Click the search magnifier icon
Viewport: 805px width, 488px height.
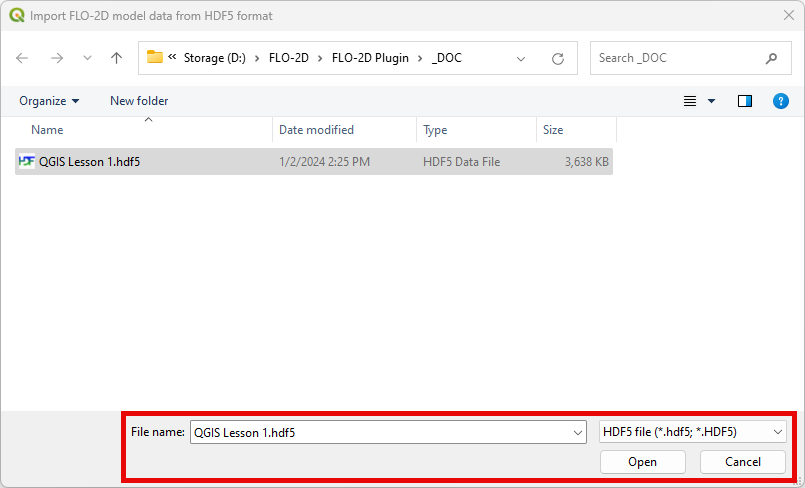[771, 58]
